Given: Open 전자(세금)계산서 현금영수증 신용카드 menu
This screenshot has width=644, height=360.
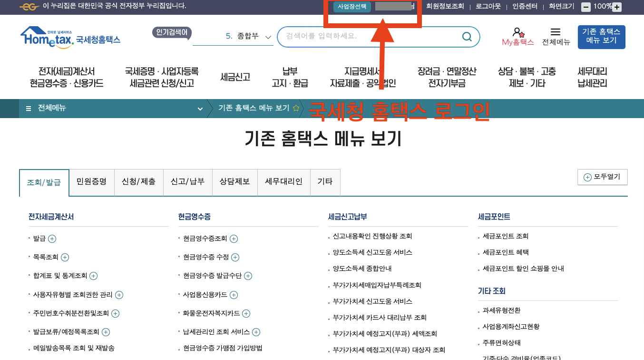Looking at the screenshot, I should pos(67,77).
